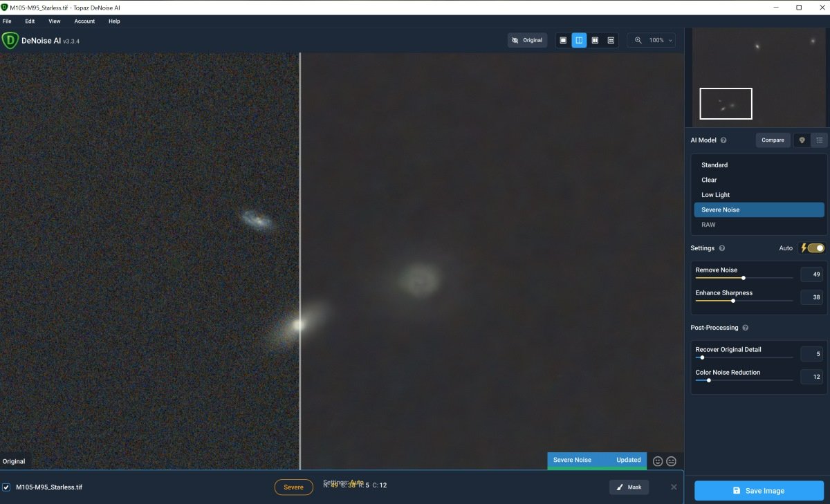Give positive feedback with the smiley icon
Screen dimensions: 830x504
(x=657, y=460)
